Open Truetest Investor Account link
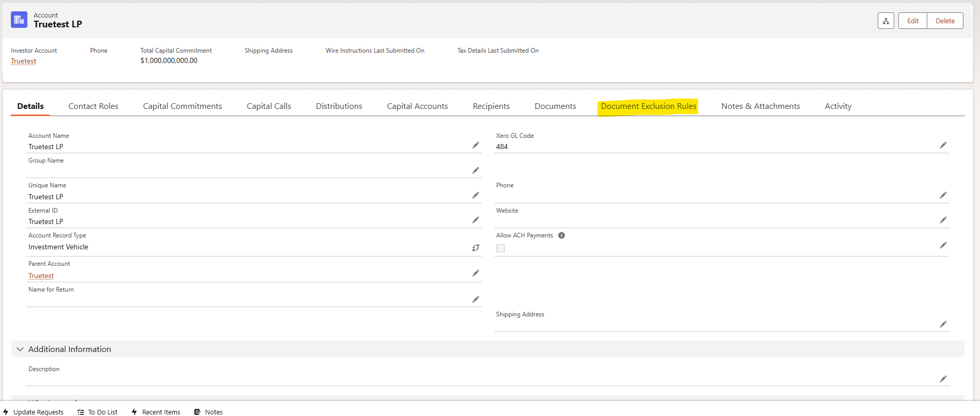Viewport: 980px width, 416px height. coord(24,61)
